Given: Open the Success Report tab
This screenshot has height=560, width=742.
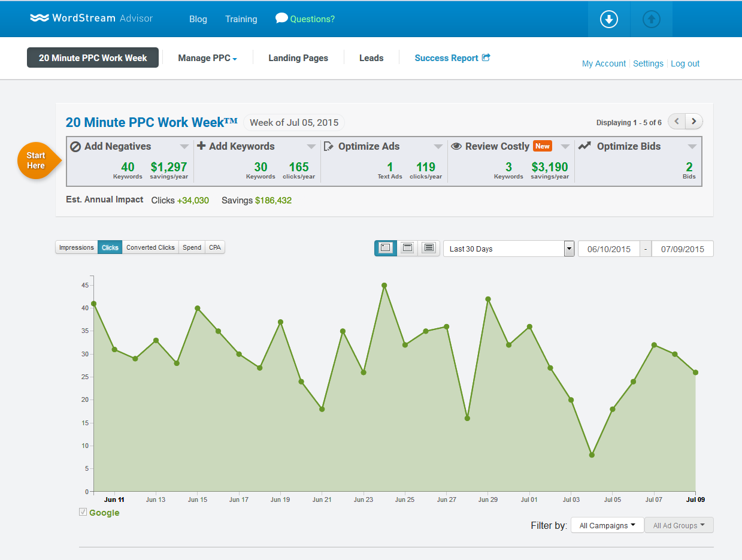Looking at the screenshot, I should 452,58.
